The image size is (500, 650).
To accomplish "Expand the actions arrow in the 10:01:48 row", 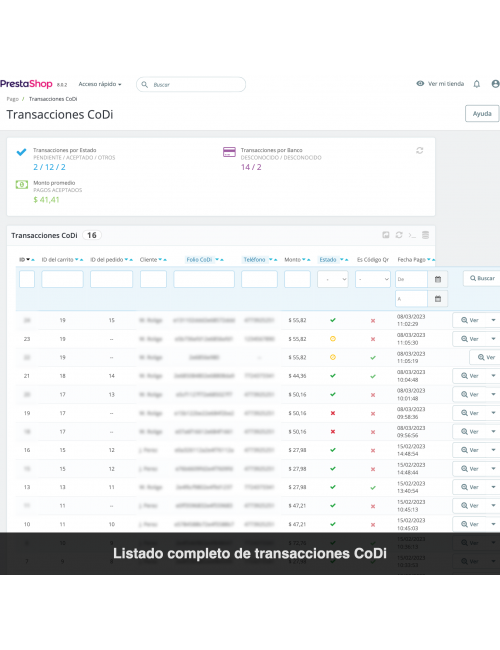I will (493, 394).
